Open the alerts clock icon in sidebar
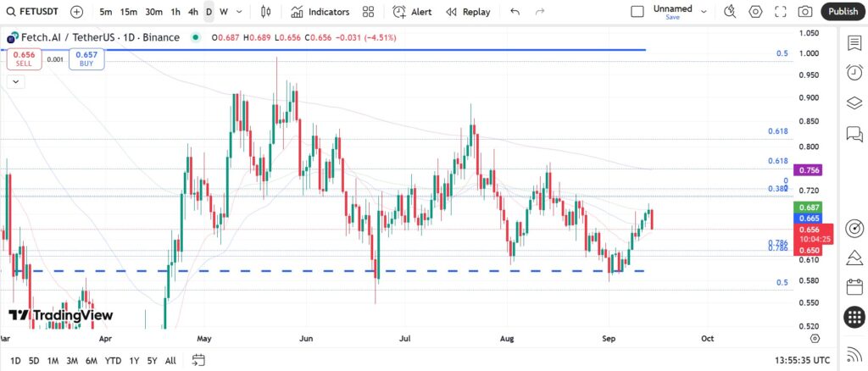This screenshot has height=371, width=868. [854, 73]
